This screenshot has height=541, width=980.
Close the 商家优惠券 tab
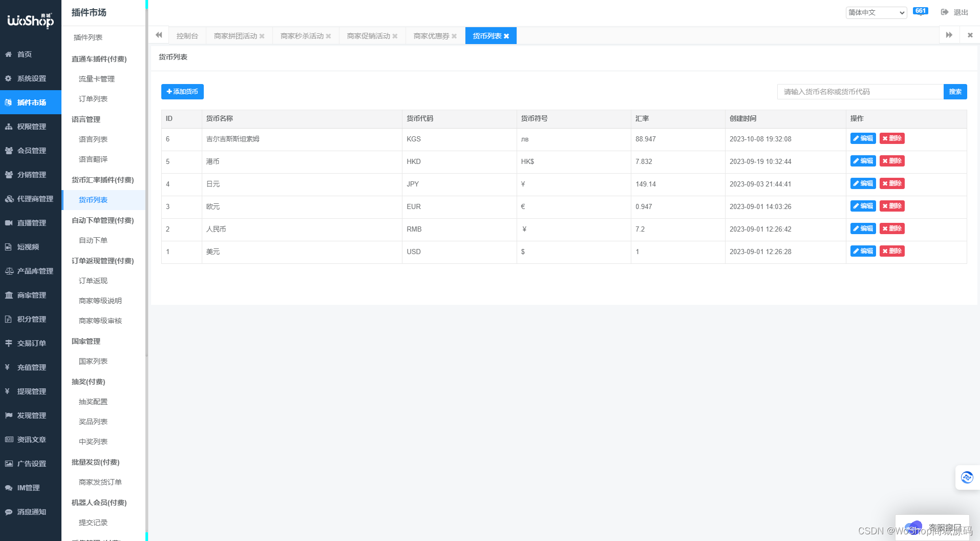454,36
